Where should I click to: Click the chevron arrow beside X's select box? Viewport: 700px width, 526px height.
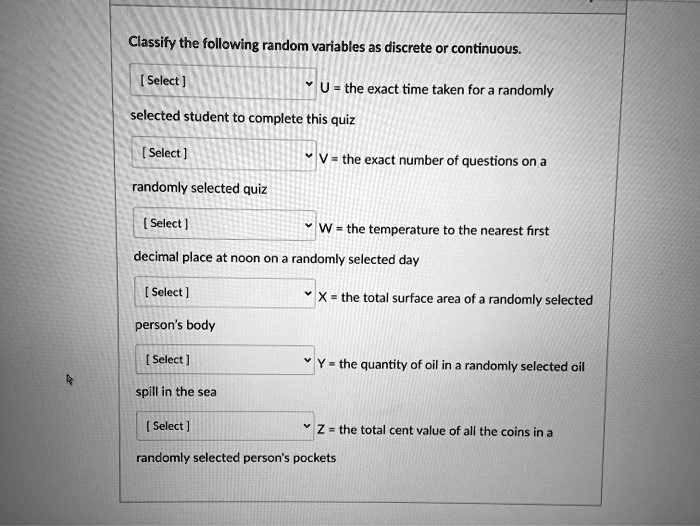[308, 293]
